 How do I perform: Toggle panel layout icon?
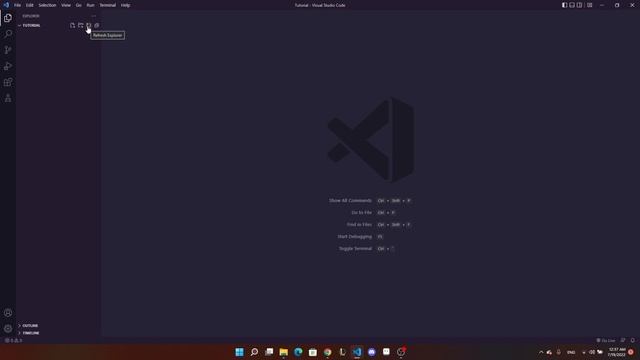point(572,5)
